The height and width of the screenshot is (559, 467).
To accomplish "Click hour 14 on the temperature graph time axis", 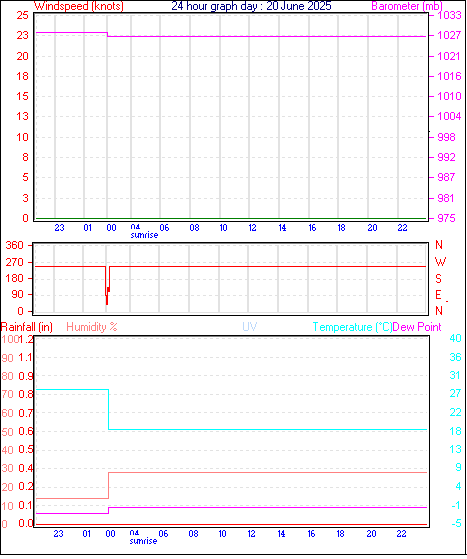I will (281, 534).
